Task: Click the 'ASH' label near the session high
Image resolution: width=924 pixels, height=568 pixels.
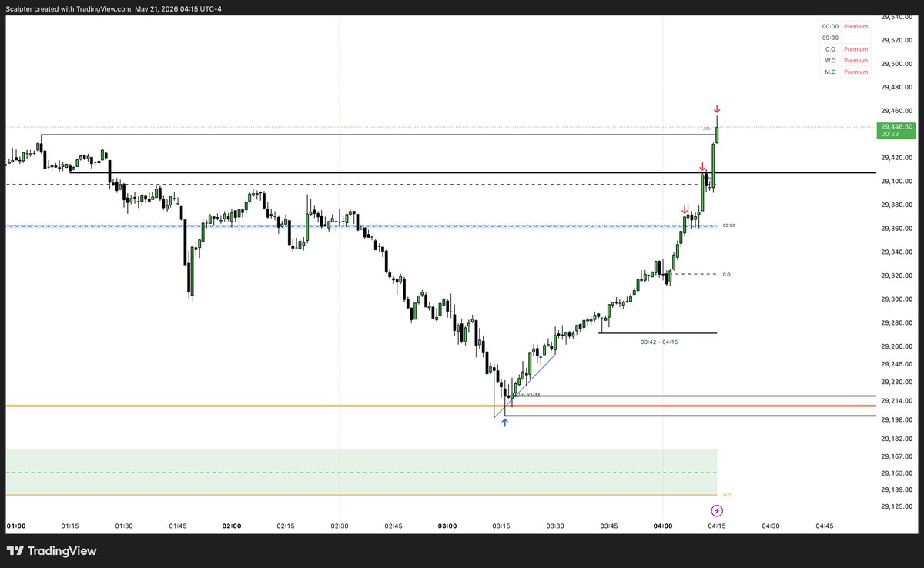Action: click(707, 129)
